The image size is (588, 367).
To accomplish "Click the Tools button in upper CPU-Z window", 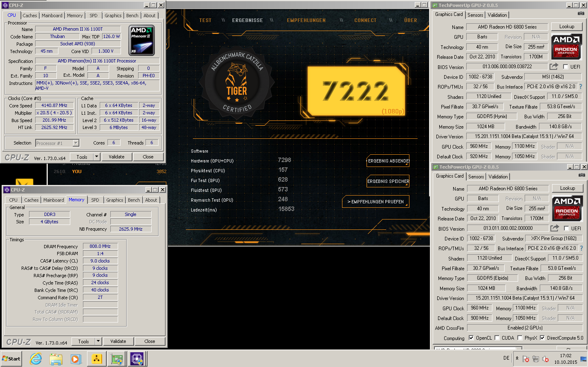I will 82,157.
